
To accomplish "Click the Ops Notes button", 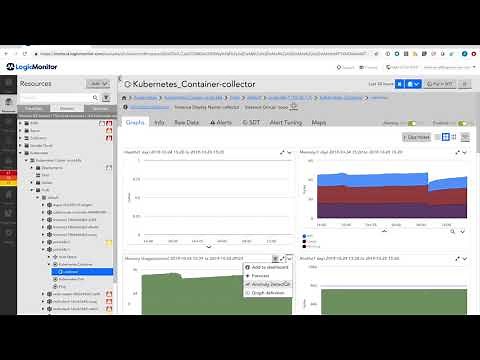I will (416, 137).
